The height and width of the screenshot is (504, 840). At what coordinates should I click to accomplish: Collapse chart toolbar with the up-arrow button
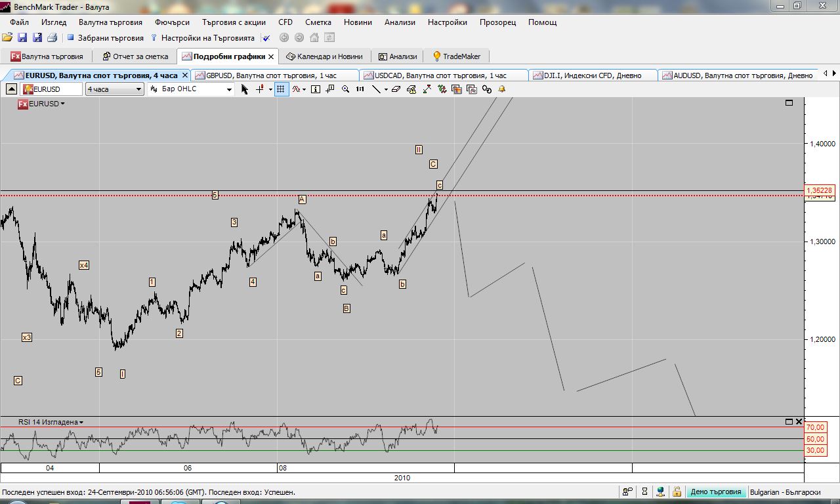click(11, 89)
